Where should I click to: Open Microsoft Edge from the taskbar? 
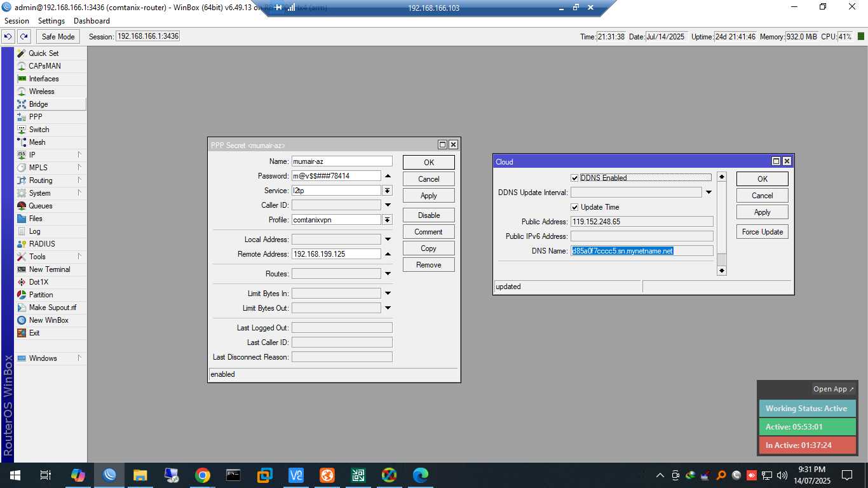click(x=421, y=475)
